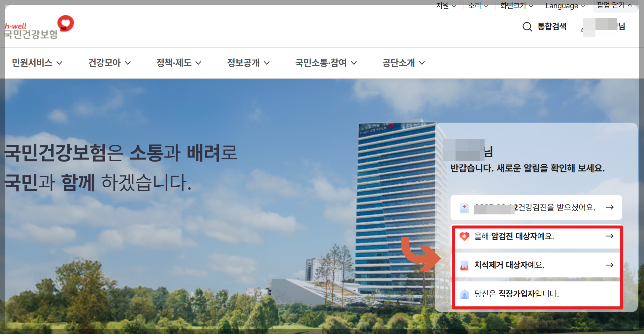Open the 정책·제도 menu
Image resolution: width=644 pixels, height=334 pixels.
[179, 63]
